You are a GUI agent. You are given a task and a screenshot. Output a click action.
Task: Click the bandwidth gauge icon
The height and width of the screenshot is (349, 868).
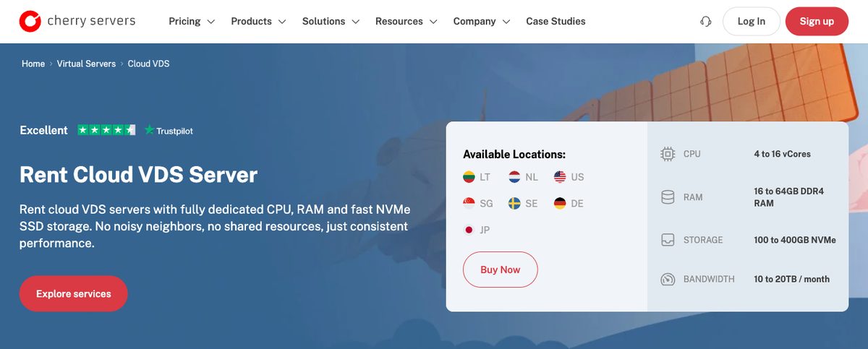tap(668, 279)
